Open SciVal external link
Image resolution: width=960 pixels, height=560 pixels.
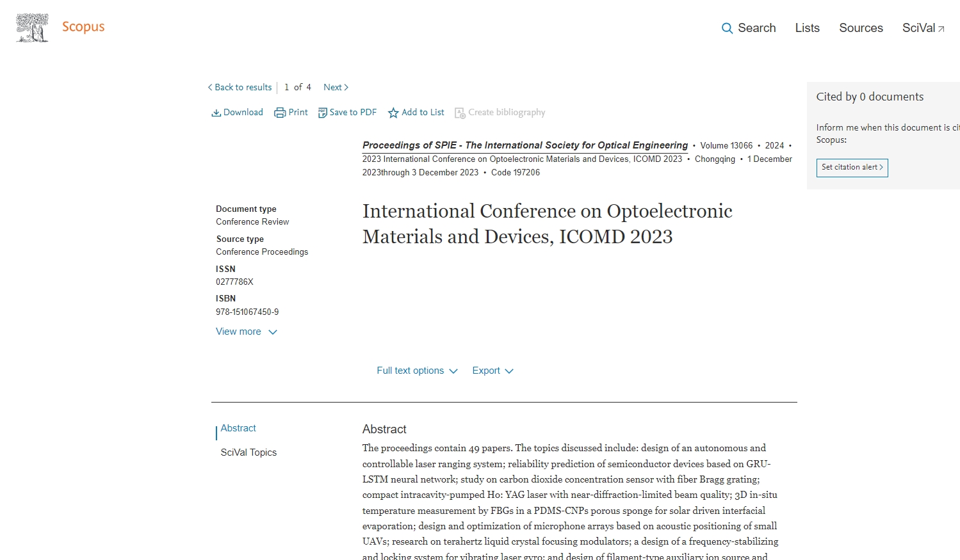click(923, 28)
